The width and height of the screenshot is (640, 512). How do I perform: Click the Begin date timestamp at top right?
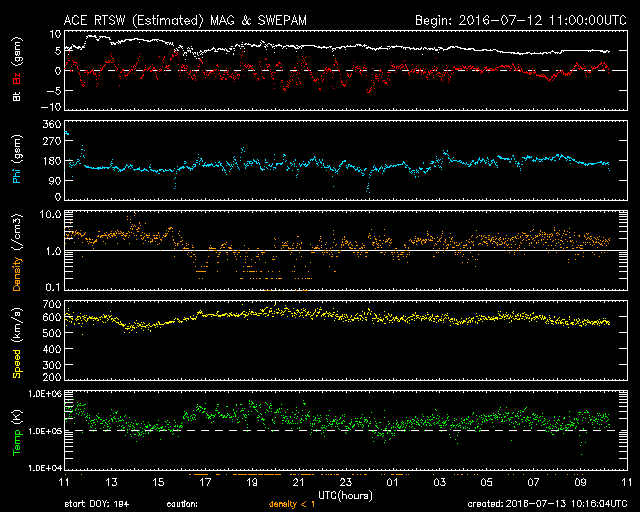(519, 19)
